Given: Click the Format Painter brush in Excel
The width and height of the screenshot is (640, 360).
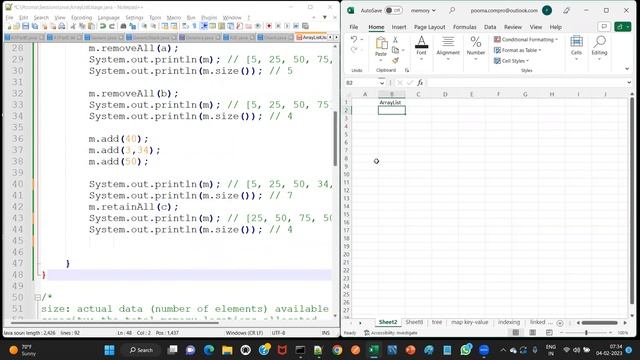Looking at the screenshot, I should click(395, 60).
